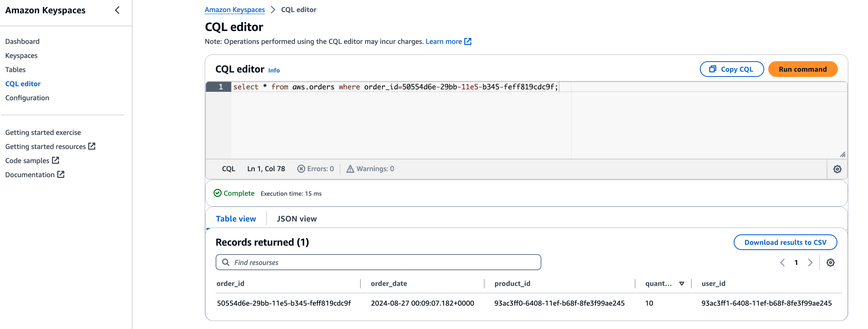Click the Find resources search field
This screenshot has height=329, width=868.
pyautogui.click(x=378, y=262)
